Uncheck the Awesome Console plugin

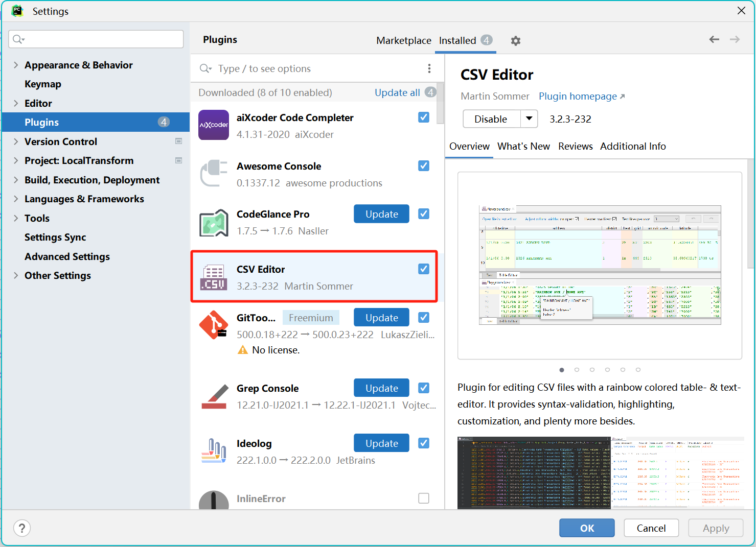[424, 166]
